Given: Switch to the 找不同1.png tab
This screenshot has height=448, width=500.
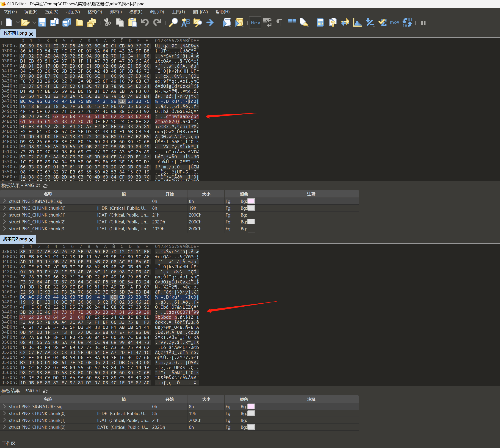Looking at the screenshot, I should (15, 33).
